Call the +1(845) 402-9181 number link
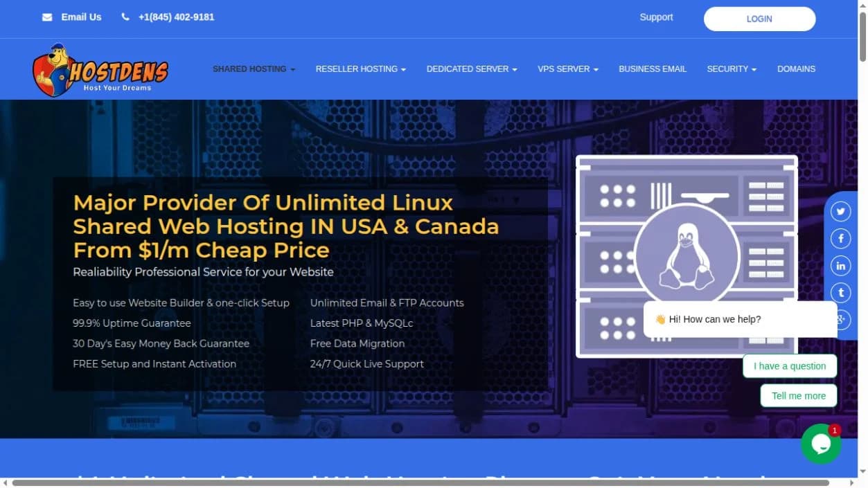 click(x=176, y=17)
